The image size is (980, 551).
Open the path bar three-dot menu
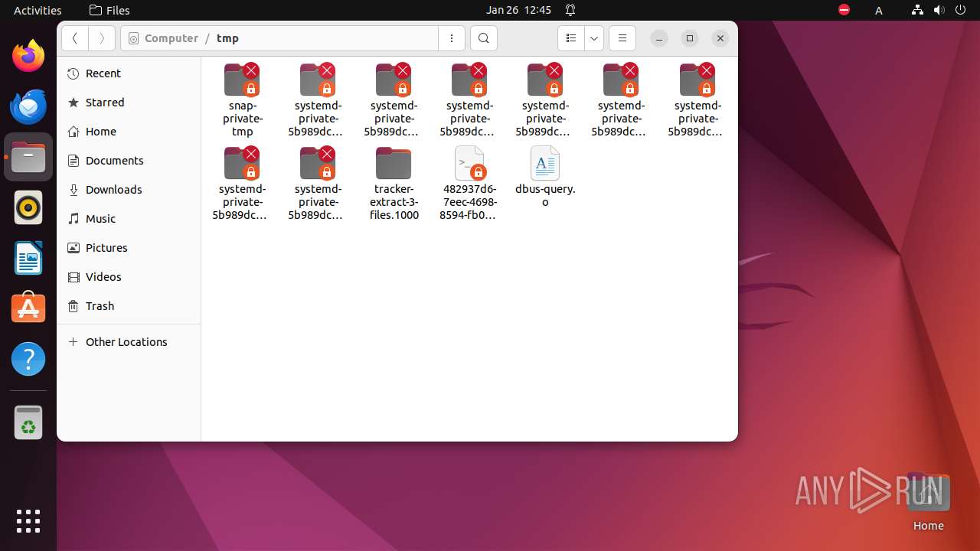(452, 38)
